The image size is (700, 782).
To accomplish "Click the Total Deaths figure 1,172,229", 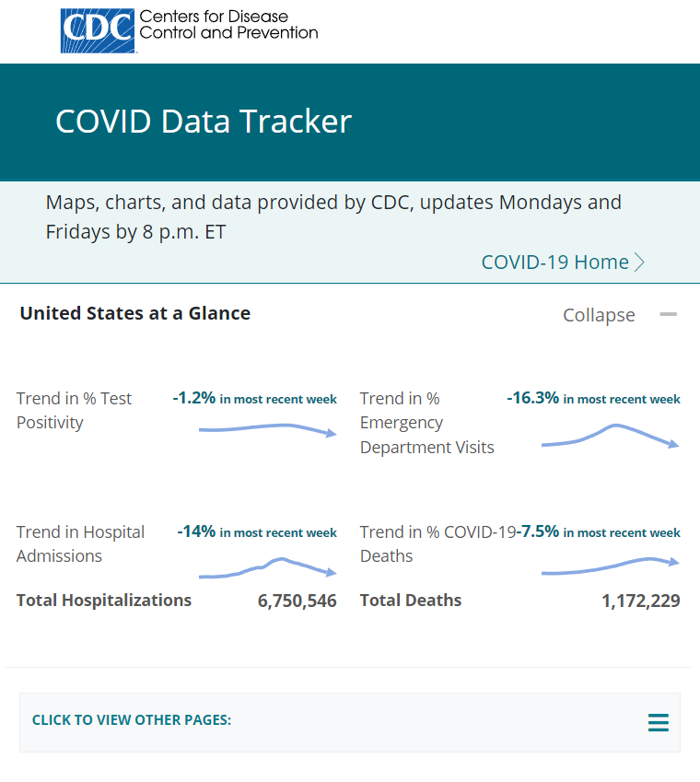I will coord(641,600).
